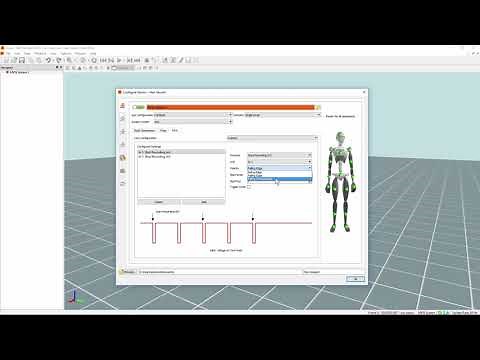
Task: Open the Options menu
Action: click(x=66, y=53)
